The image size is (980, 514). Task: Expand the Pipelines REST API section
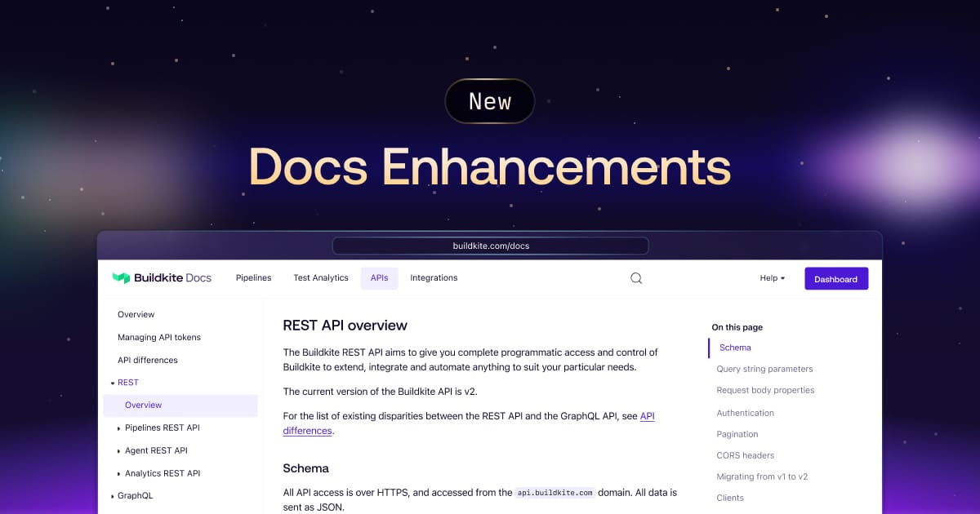(x=160, y=428)
